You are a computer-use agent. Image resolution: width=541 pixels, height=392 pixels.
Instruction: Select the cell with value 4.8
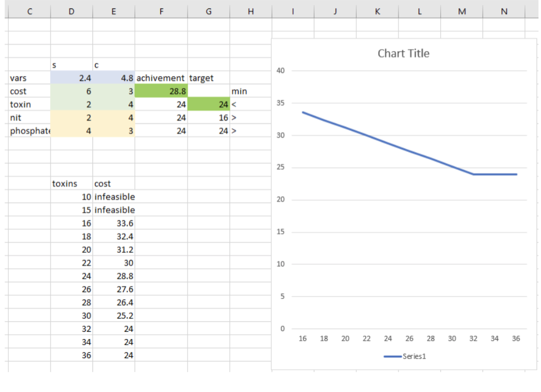(114, 78)
